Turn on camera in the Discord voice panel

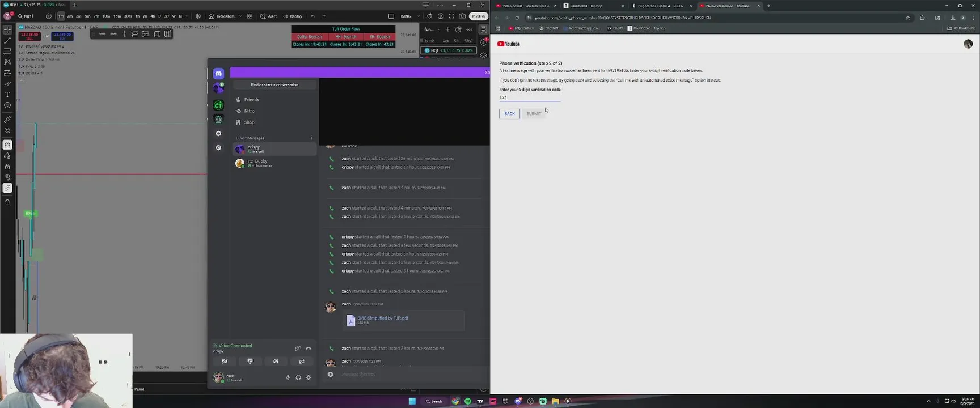(225, 361)
